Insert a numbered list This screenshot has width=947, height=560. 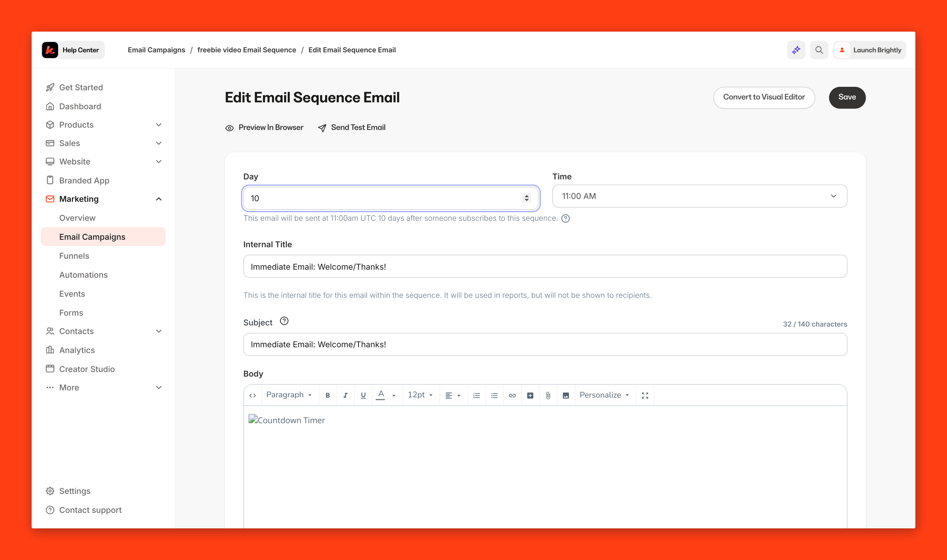pyautogui.click(x=477, y=395)
